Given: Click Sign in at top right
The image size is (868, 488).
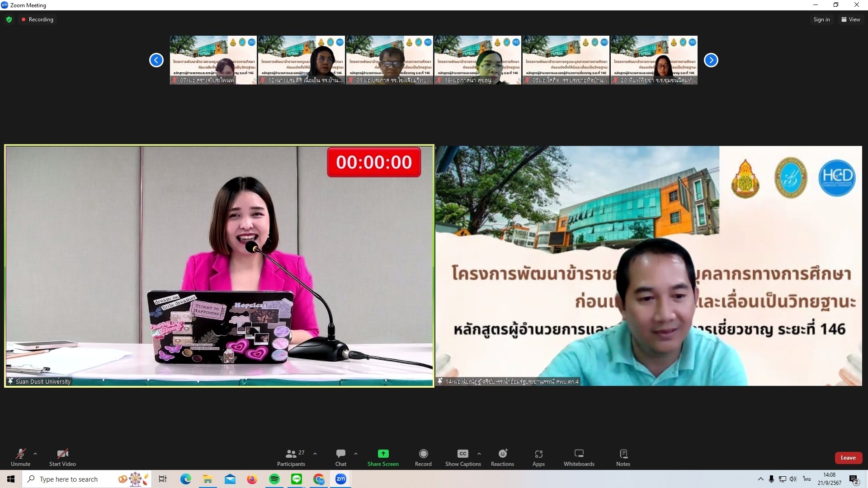Looking at the screenshot, I should point(821,19).
